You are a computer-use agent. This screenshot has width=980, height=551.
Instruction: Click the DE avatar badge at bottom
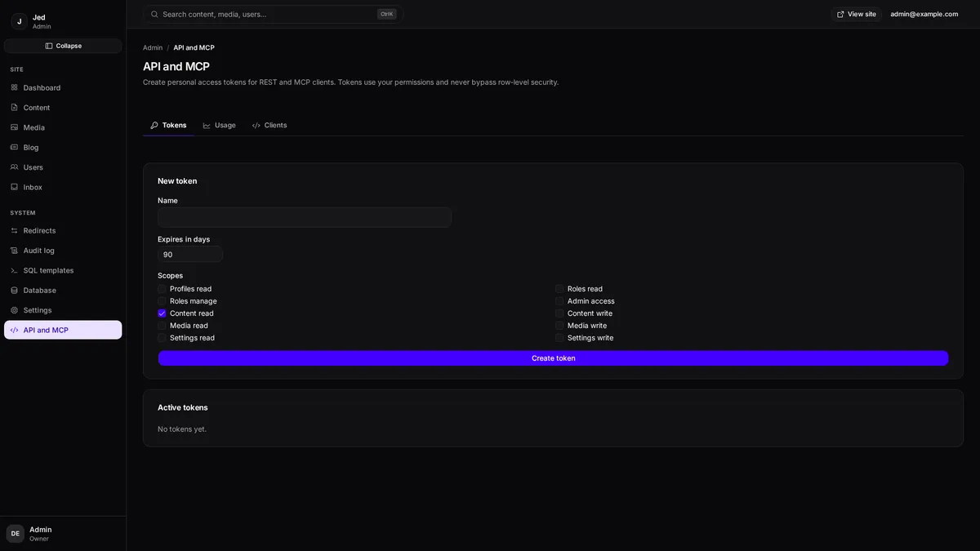pos(15,534)
